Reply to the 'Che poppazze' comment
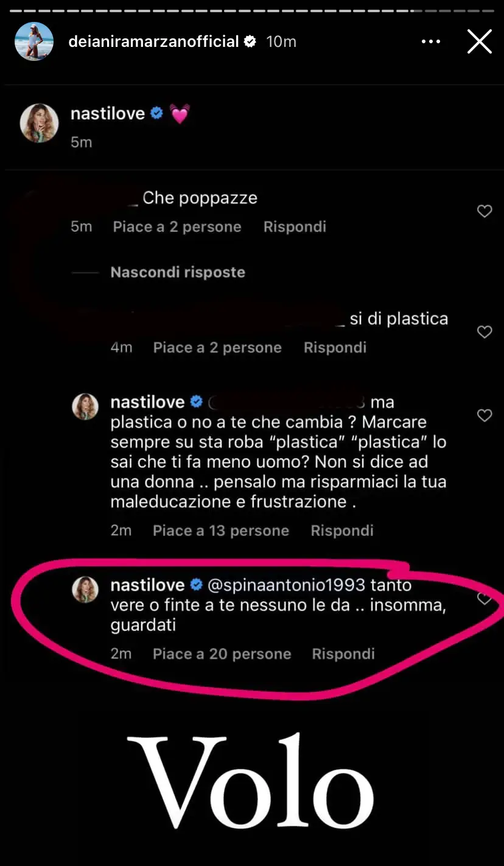504x866 pixels. tap(295, 227)
